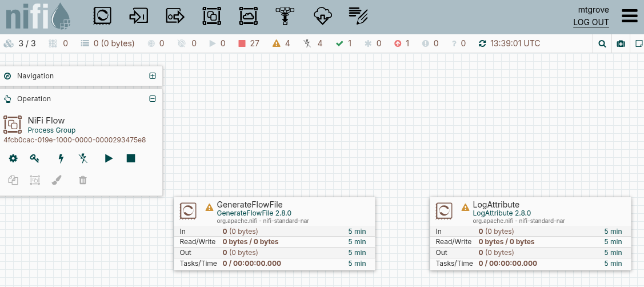This screenshot has width=644, height=287.
Task: Select the Output Port toolbar icon
Action: pyautogui.click(x=175, y=17)
